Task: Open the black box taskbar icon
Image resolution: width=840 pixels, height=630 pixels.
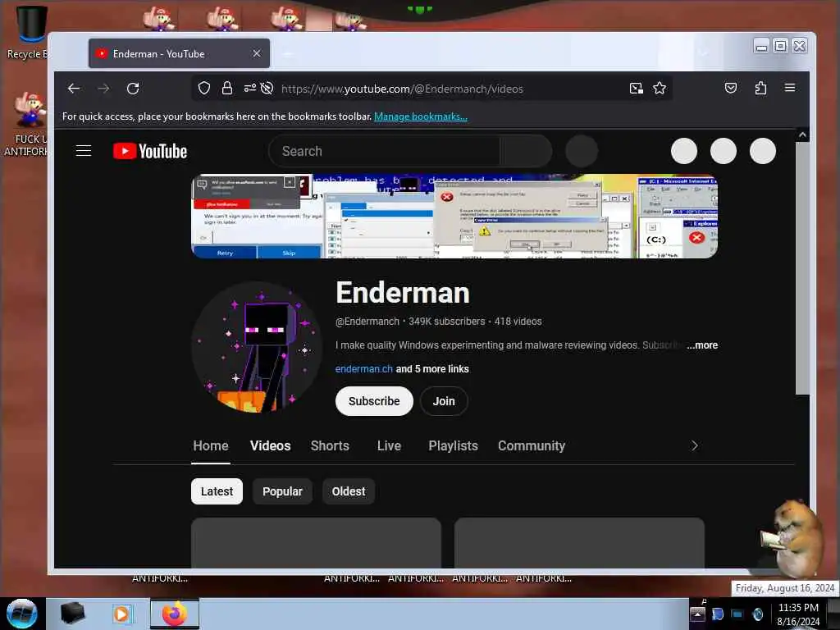Action: (x=72, y=614)
